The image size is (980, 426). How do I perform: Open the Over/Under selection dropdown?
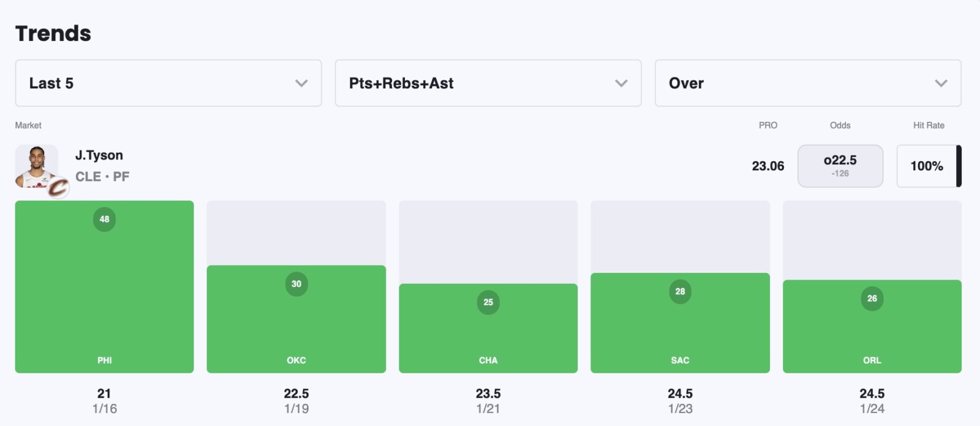pyautogui.click(x=807, y=83)
